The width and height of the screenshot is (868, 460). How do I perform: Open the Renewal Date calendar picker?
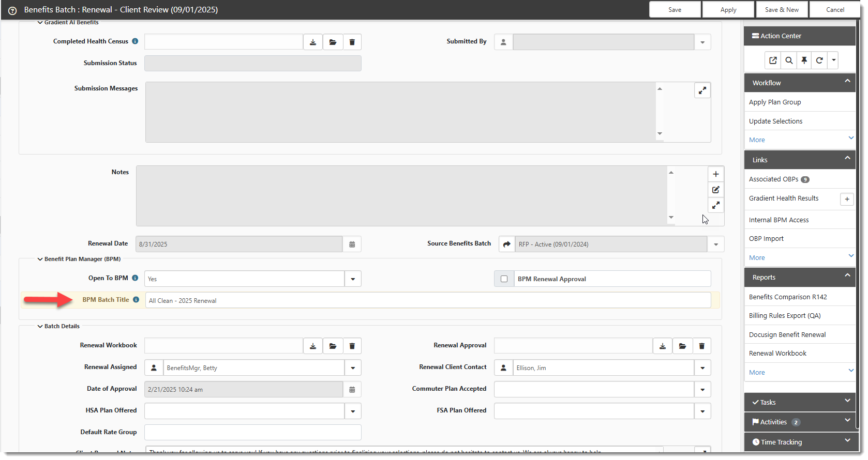pos(352,244)
